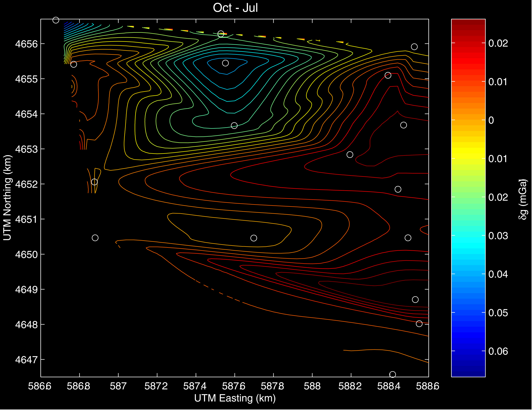The height and width of the screenshot is (410, 532).
Task: Click the 0.06 colorbar tick label
Action: coord(498,351)
